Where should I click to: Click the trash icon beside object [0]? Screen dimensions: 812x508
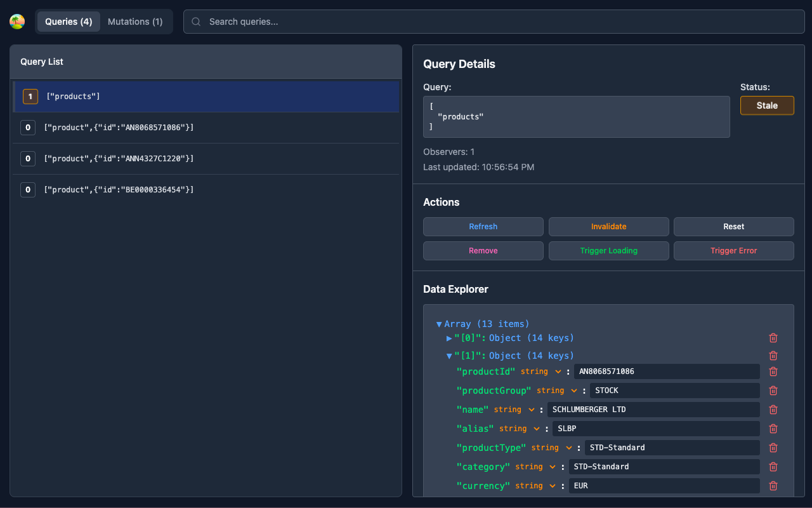pos(773,337)
